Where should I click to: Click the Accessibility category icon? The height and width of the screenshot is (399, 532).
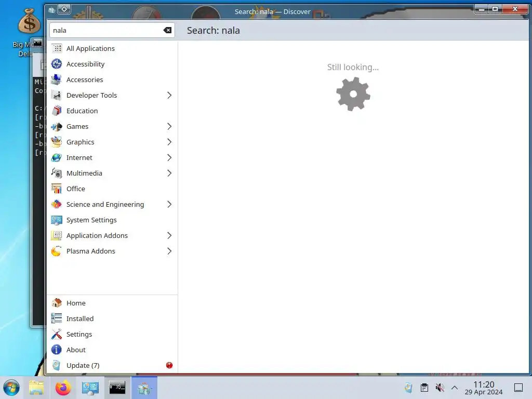coord(56,64)
